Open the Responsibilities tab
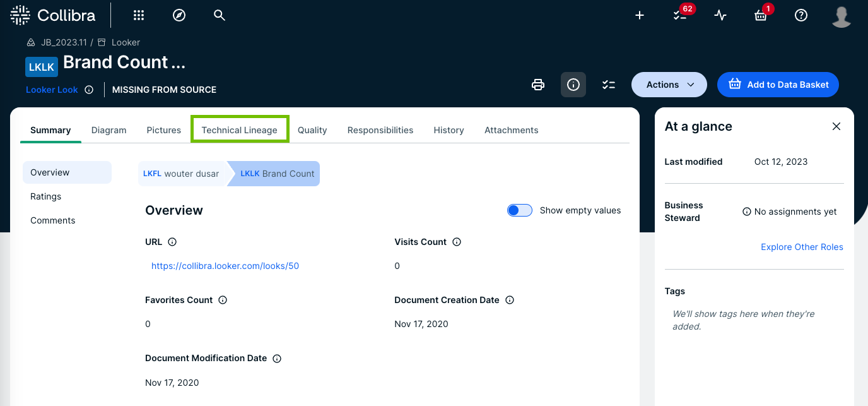The width and height of the screenshot is (868, 406). [380, 130]
